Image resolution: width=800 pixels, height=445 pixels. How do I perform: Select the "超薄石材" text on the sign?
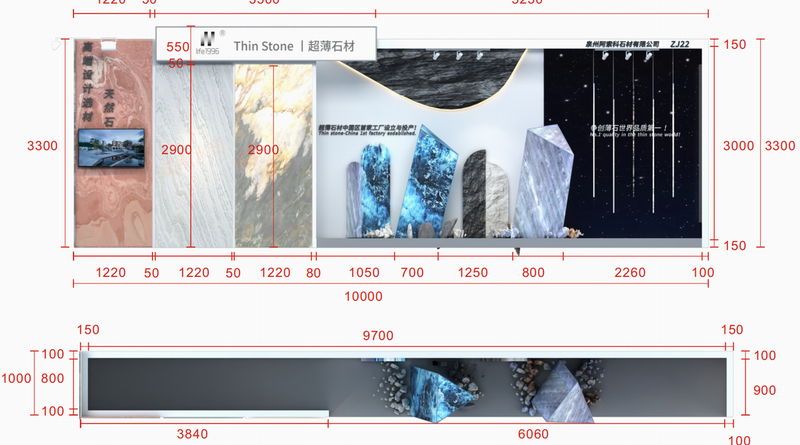coord(331,46)
